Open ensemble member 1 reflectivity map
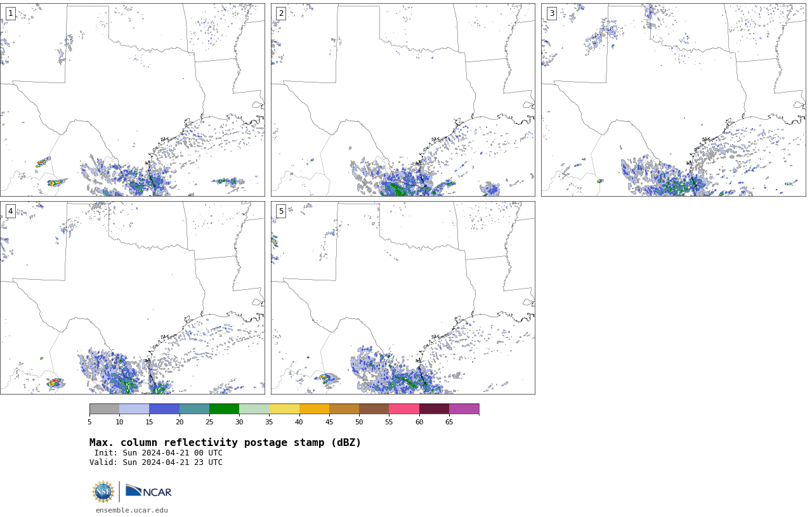 pos(132,100)
